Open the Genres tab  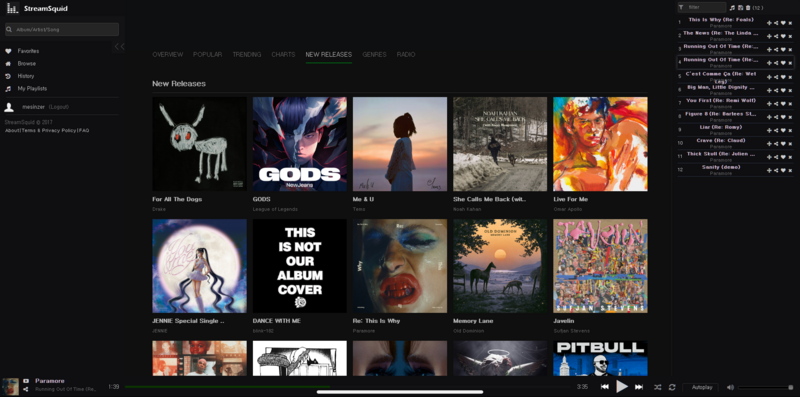point(374,55)
